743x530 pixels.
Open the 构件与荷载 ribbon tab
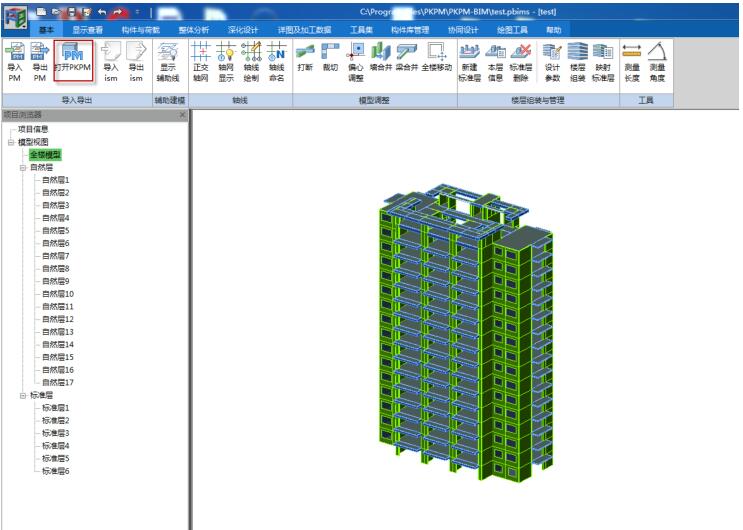pyautogui.click(x=138, y=30)
